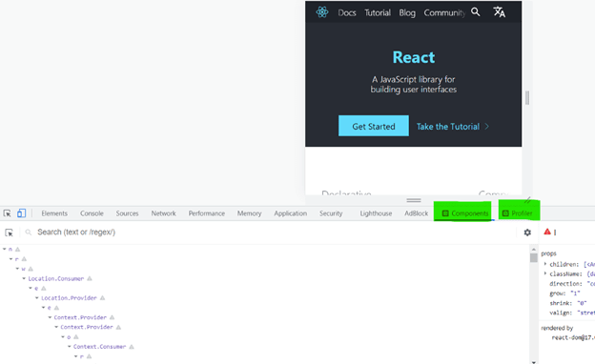Open the languages translate icon

(x=499, y=12)
